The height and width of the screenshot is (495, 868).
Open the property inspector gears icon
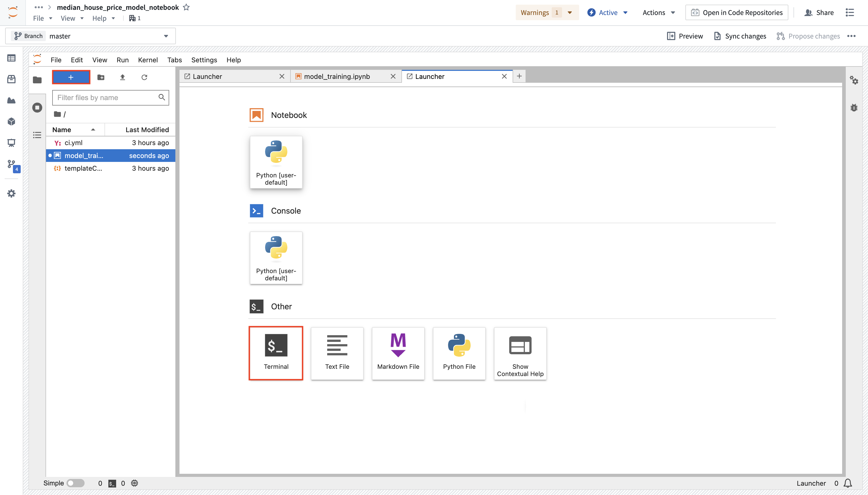pos(854,80)
